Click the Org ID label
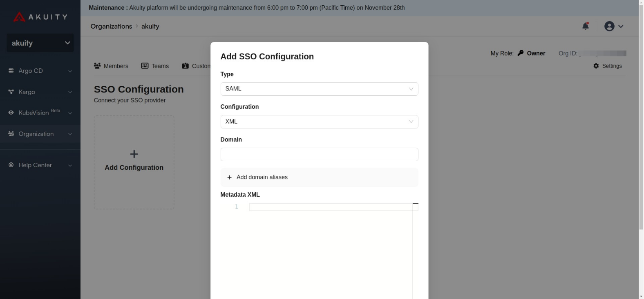644x299 pixels. [x=568, y=53]
